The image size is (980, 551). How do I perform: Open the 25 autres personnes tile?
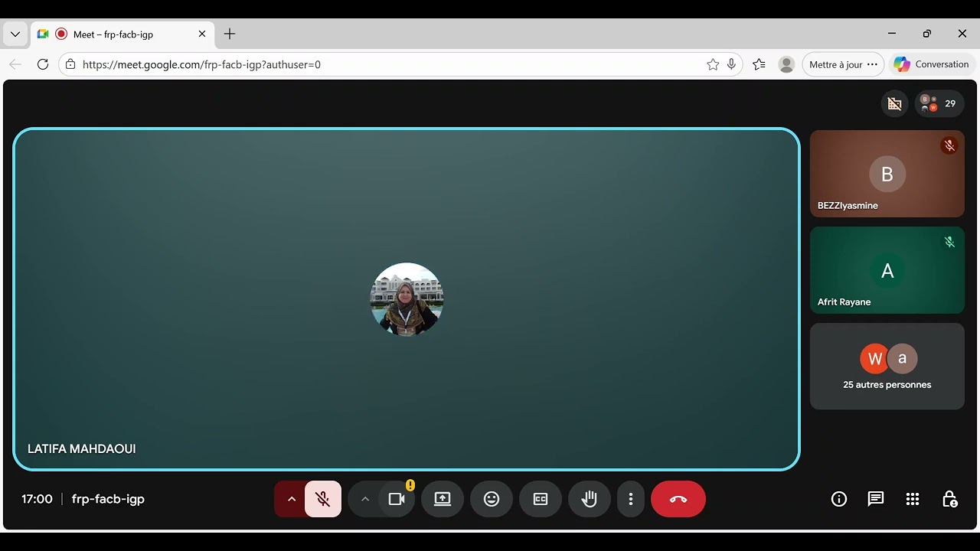[x=887, y=367]
